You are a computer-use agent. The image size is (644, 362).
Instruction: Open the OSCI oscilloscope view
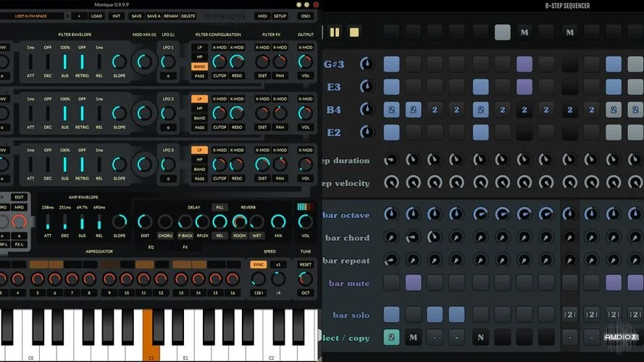point(306,16)
